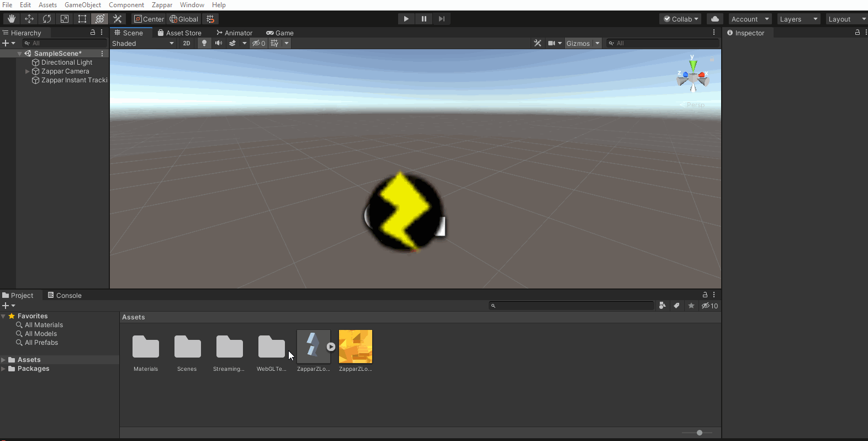Focus the Project search field
Viewport: 868px width, 441px height.
tap(571, 306)
